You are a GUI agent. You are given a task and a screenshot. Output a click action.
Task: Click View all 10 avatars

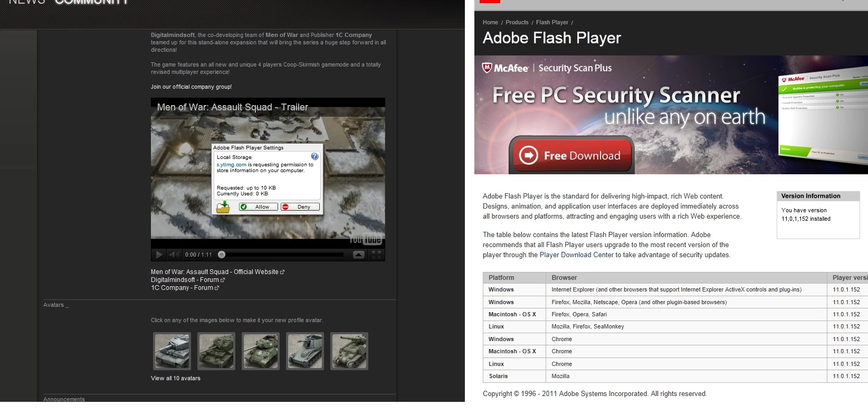[176, 378]
